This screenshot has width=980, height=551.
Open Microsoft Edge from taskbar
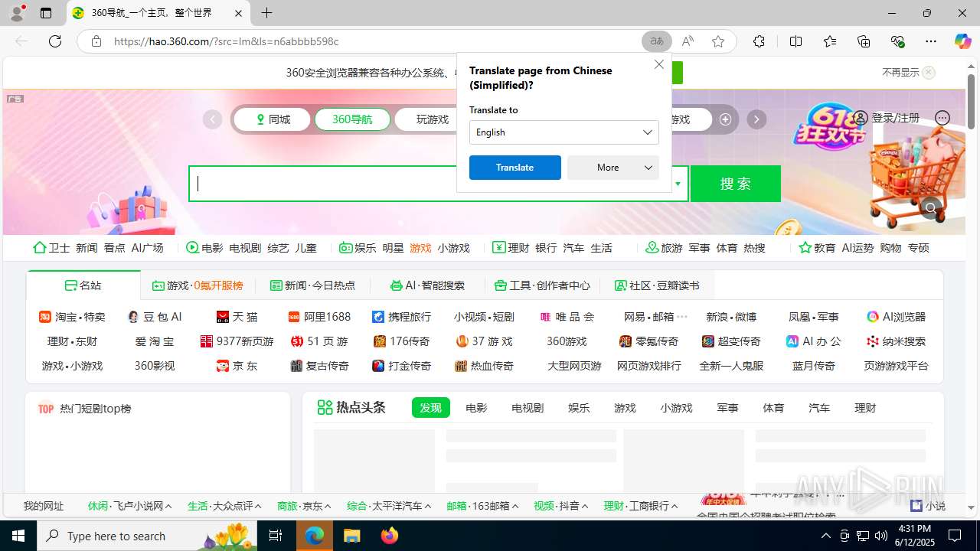pos(315,536)
